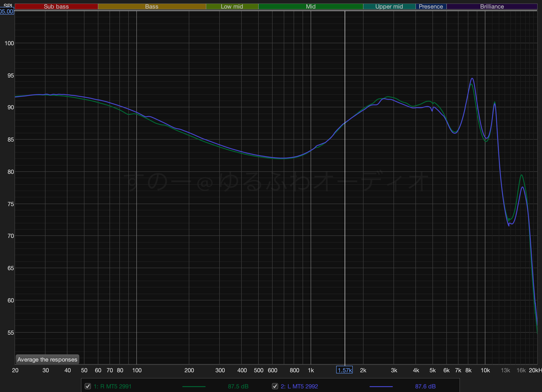
Task: Click the Bass frequency band label
Action: click(152, 7)
